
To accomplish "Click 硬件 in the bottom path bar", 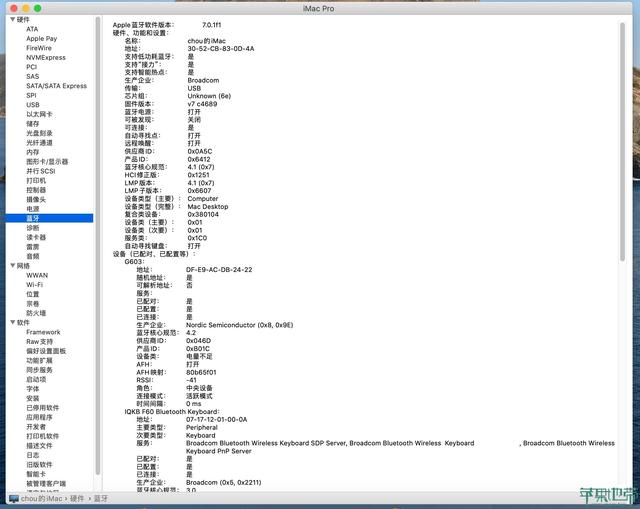I will (77, 498).
